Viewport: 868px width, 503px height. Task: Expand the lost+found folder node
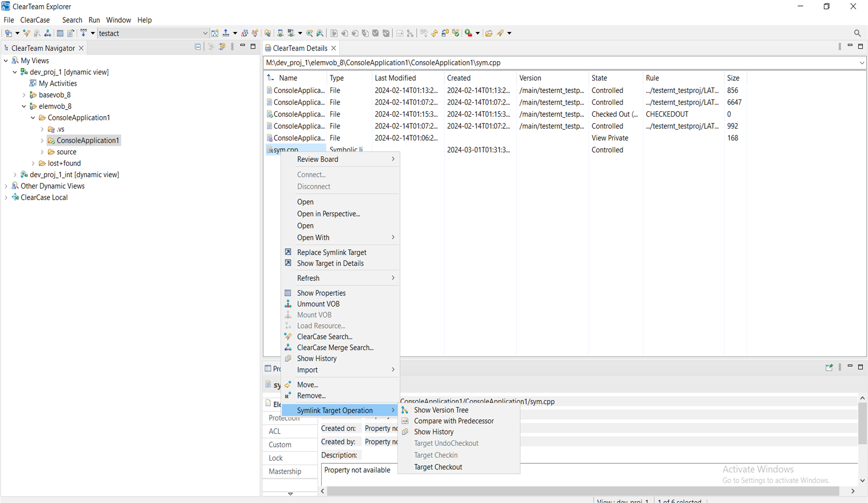pos(33,163)
